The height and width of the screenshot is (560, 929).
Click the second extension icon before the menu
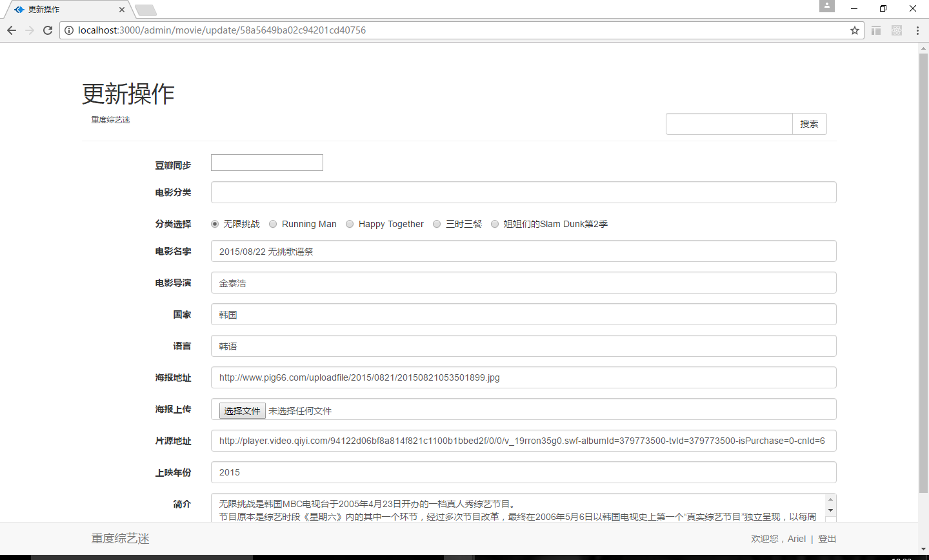pos(897,30)
